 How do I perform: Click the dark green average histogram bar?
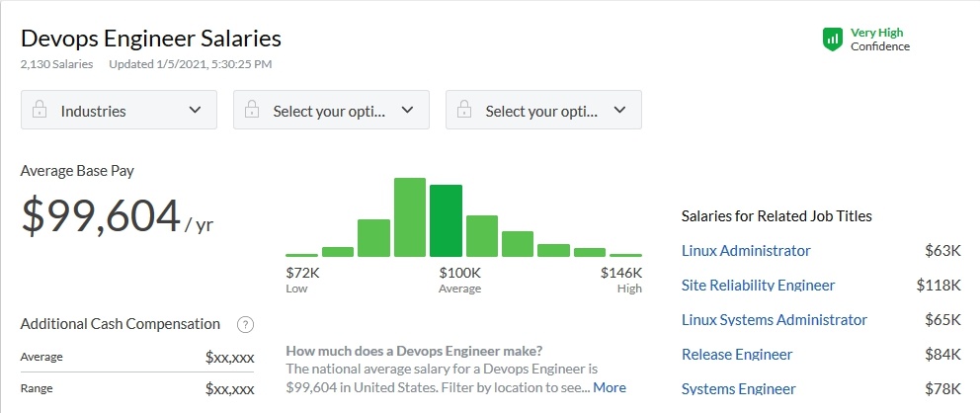tap(446, 221)
